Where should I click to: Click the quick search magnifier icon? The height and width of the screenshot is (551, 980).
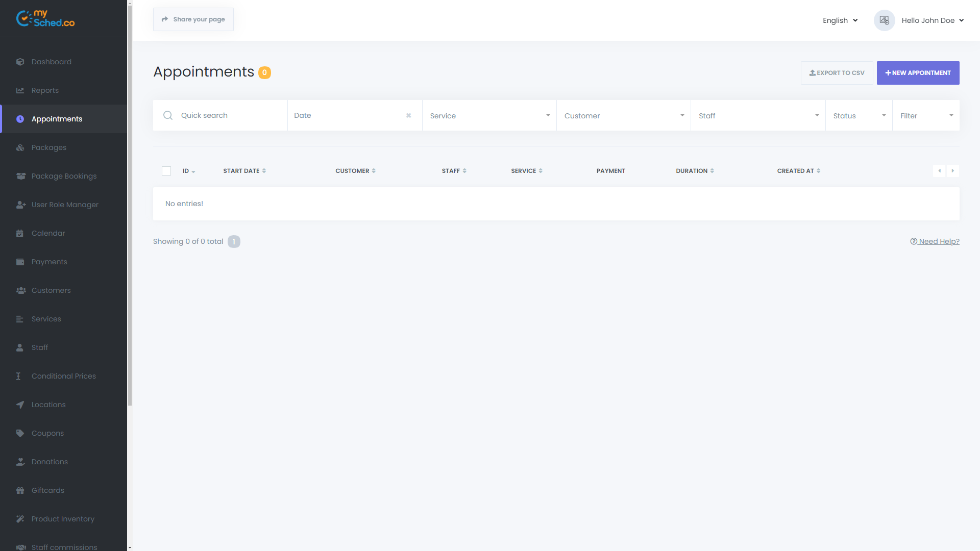[167, 115]
